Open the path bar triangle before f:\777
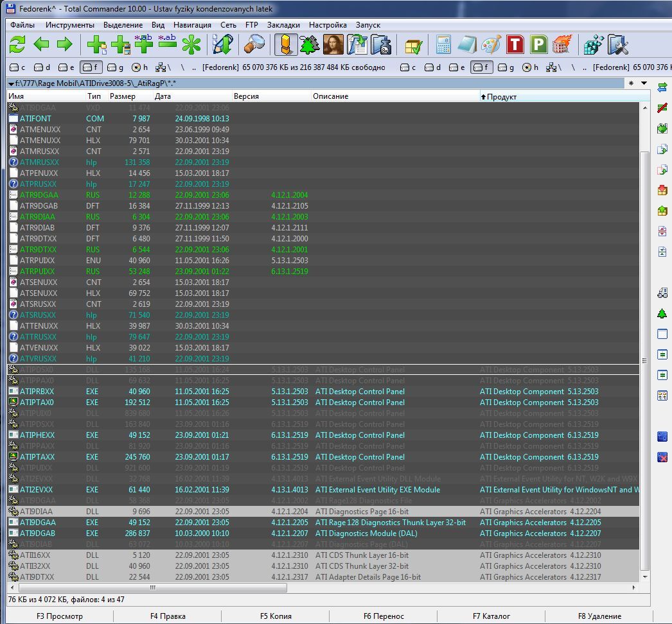 (x=11, y=83)
